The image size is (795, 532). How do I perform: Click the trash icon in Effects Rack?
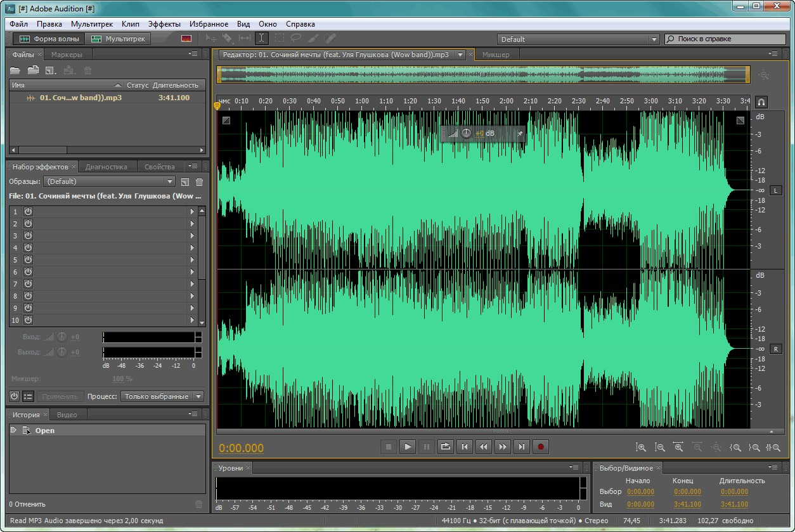[199, 182]
